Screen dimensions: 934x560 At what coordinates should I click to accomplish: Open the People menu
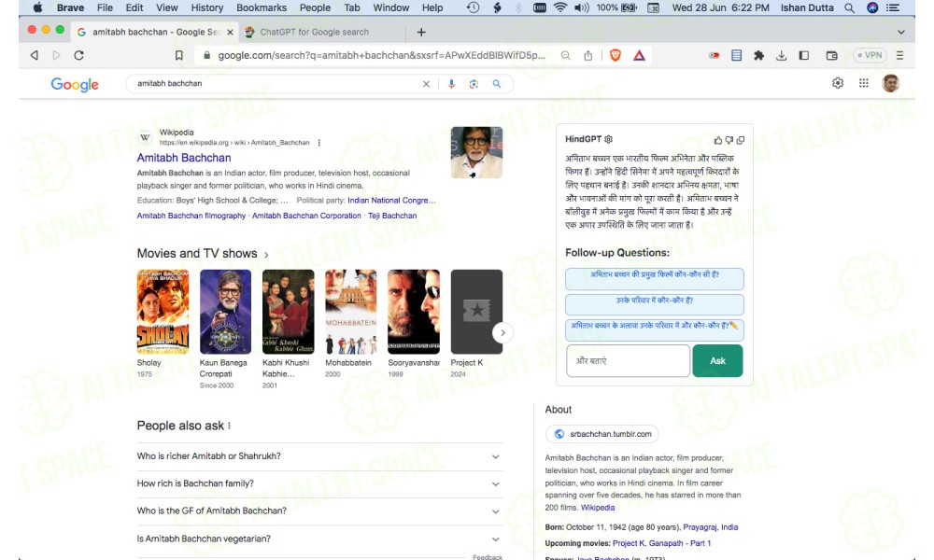(315, 7)
